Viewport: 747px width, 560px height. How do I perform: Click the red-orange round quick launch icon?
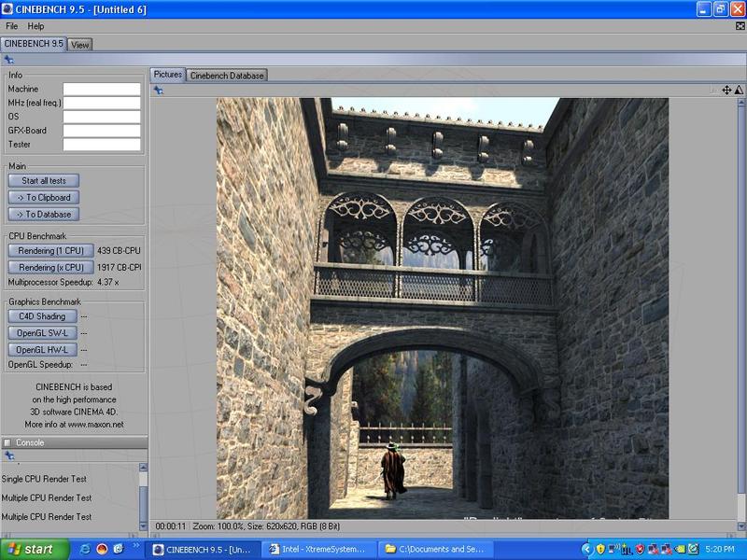pos(102,549)
